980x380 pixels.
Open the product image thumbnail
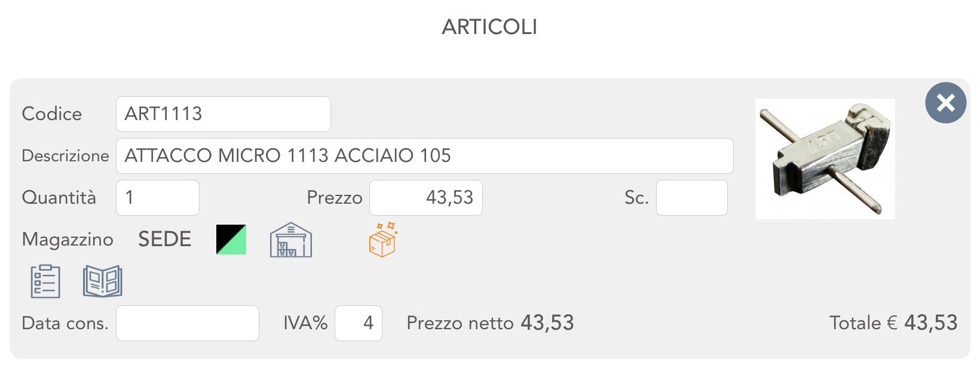[825, 159]
